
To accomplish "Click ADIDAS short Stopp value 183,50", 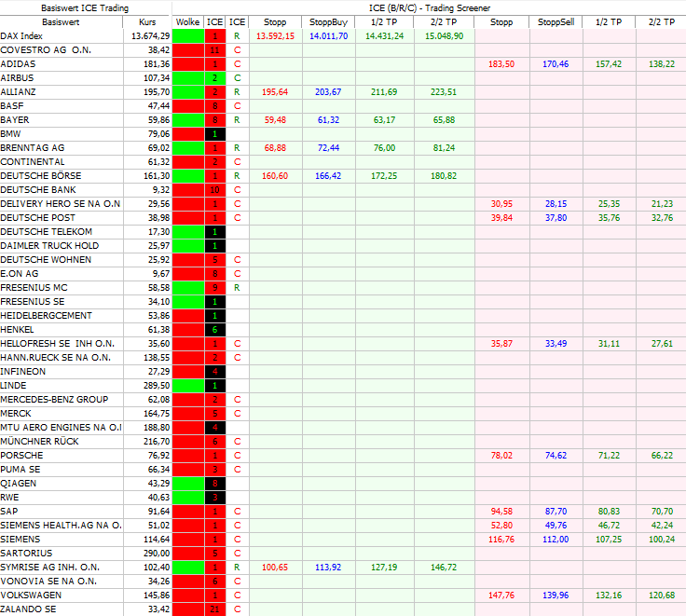I will point(501,64).
